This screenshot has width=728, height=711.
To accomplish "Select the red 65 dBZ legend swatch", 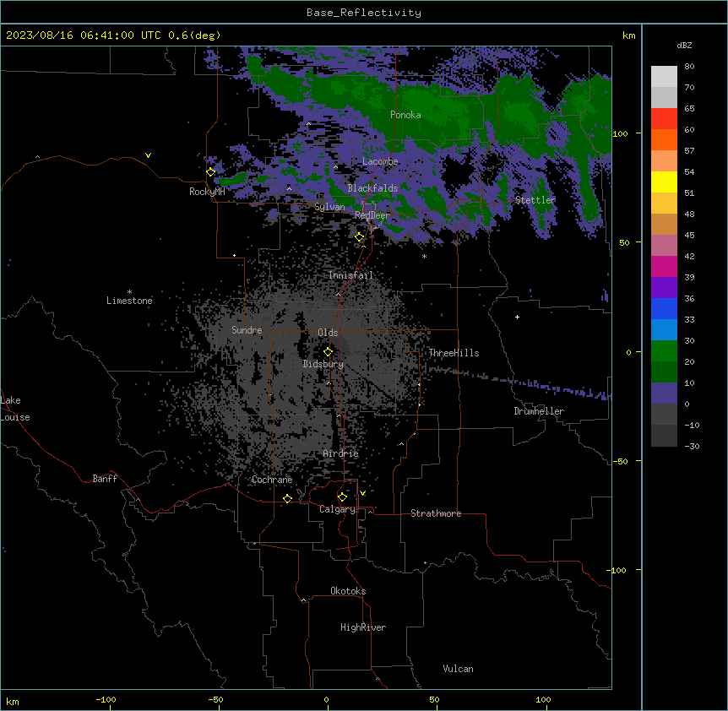I will tap(664, 118).
